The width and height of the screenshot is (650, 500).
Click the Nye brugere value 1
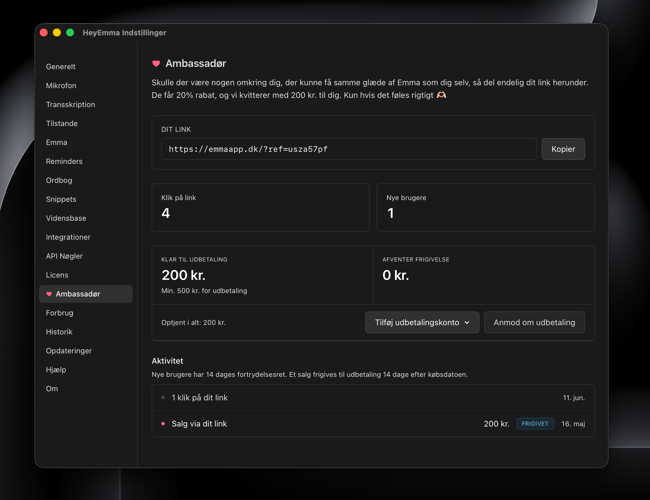pos(390,213)
